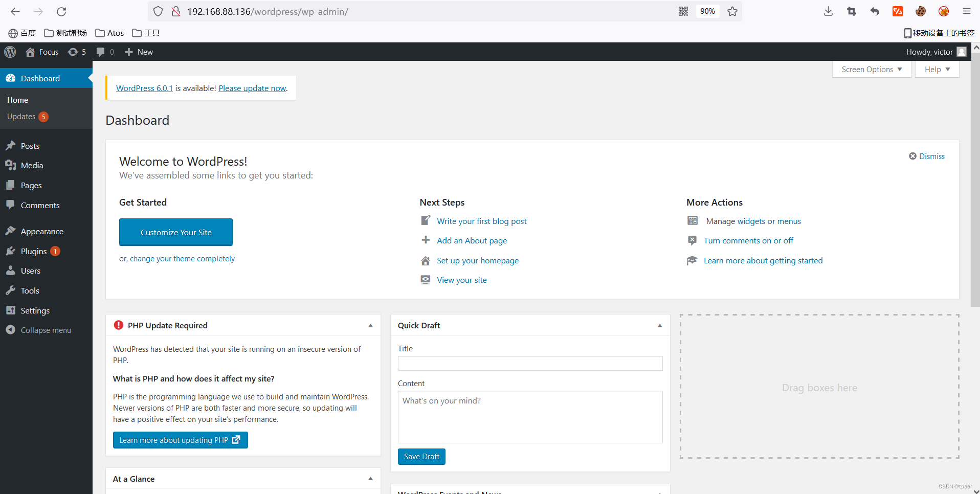Click Learn more about updating PHP
Viewport: 980px width, 494px height.
180,440
